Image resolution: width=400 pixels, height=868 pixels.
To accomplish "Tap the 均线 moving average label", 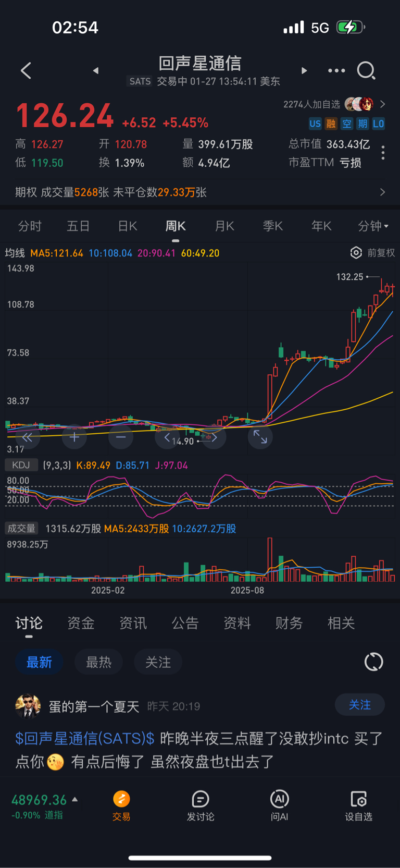I will point(15,253).
